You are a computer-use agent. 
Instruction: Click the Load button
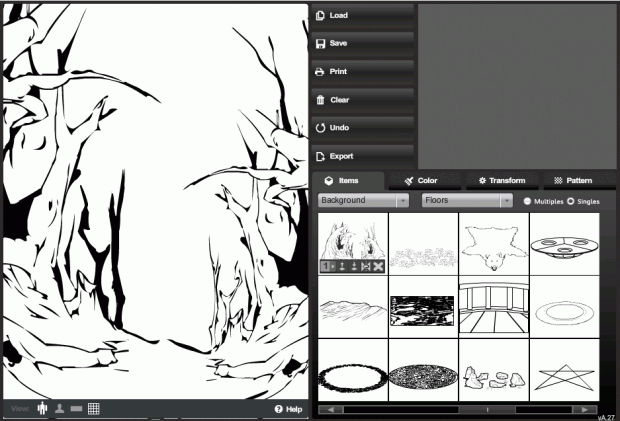(x=363, y=15)
